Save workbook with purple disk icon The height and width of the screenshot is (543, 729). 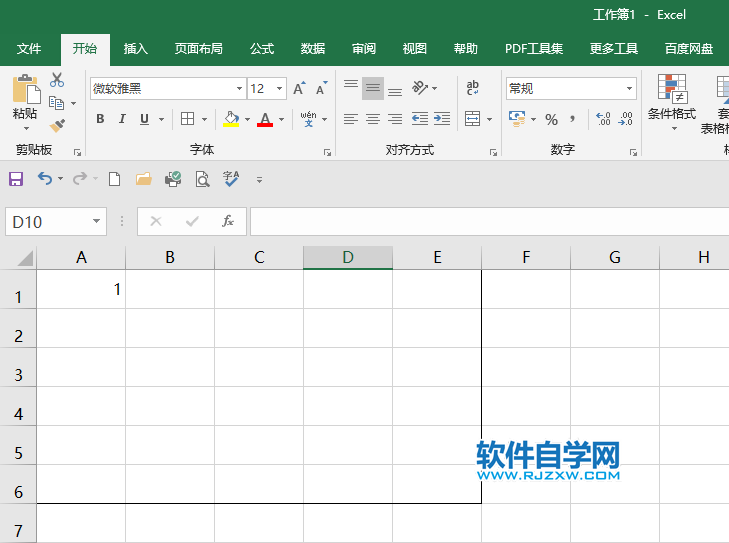click(16, 179)
